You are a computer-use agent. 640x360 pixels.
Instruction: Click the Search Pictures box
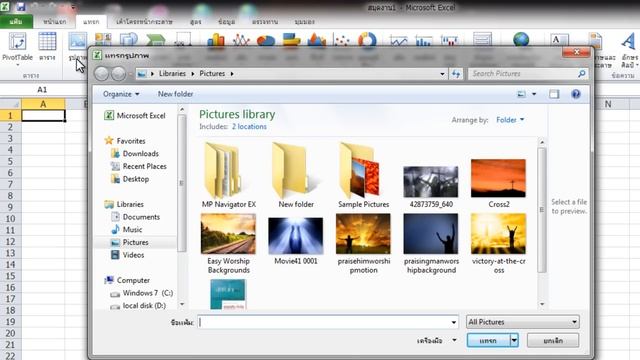[x=523, y=74]
